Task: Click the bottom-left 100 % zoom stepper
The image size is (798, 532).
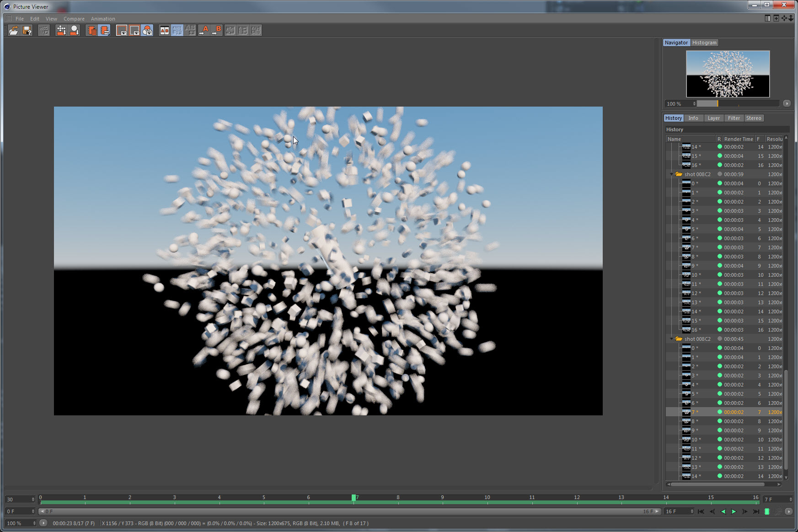Action: tap(34, 523)
